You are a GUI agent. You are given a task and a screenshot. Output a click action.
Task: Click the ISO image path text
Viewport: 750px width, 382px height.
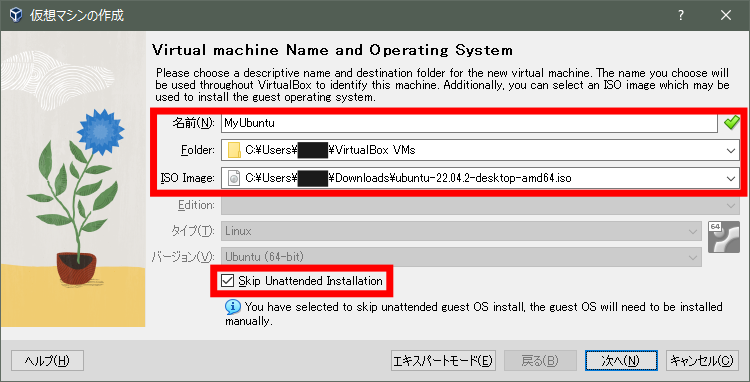pos(408,178)
